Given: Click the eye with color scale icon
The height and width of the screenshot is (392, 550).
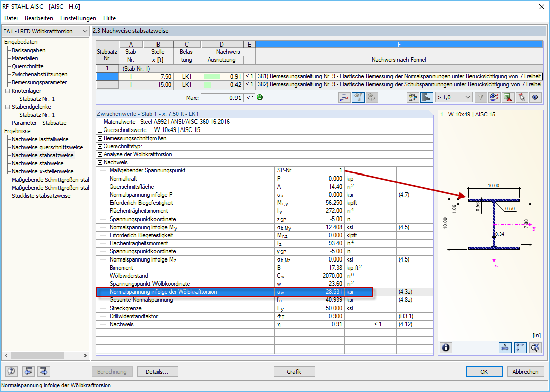Looking at the screenshot, I should click(494, 98).
